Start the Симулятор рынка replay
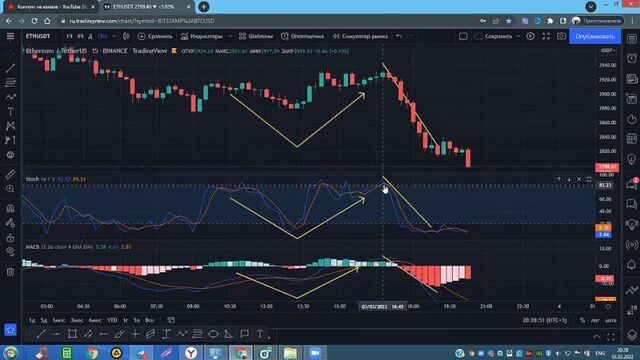 click(360, 36)
